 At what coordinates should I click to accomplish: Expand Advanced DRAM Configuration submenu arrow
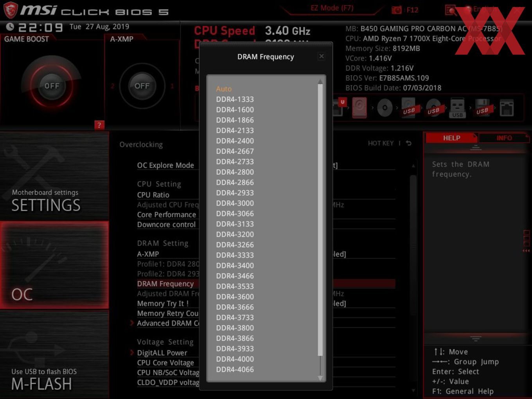(x=132, y=323)
